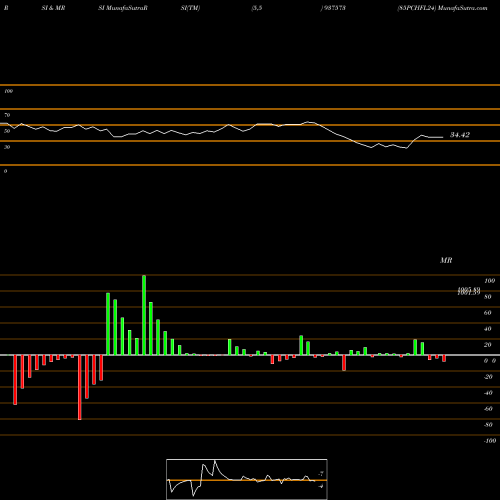Click the MR axis label -100
The image size is (500, 500).
tap(490, 441)
